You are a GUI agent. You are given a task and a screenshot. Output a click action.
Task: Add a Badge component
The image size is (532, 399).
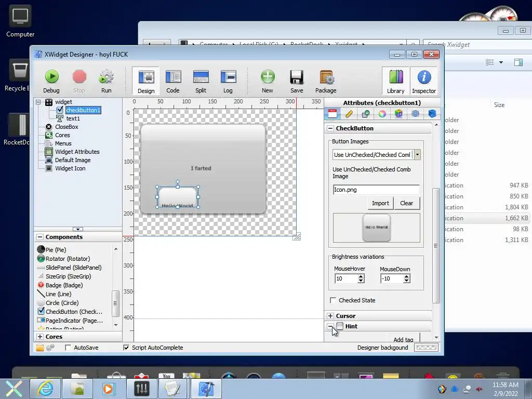click(x=60, y=285)
